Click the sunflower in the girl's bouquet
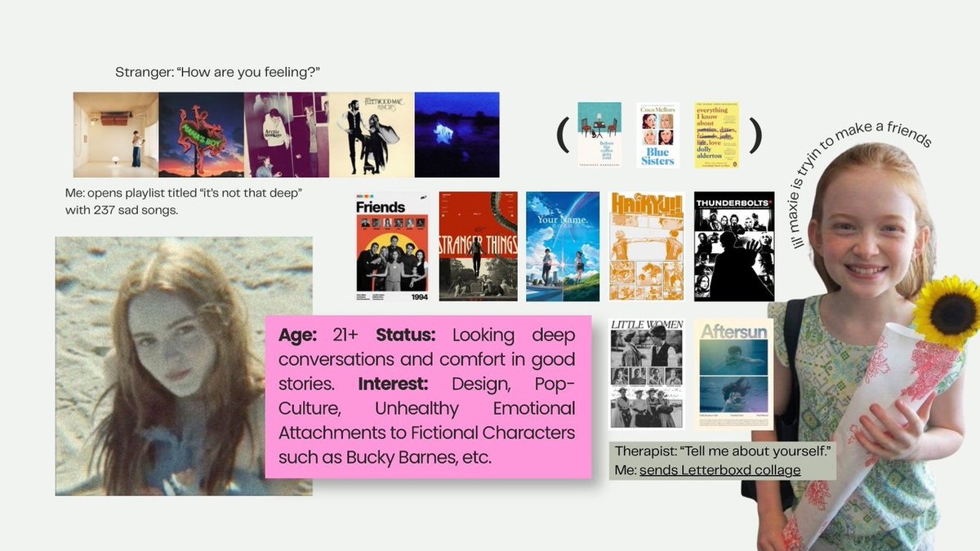 coord(947,312)
